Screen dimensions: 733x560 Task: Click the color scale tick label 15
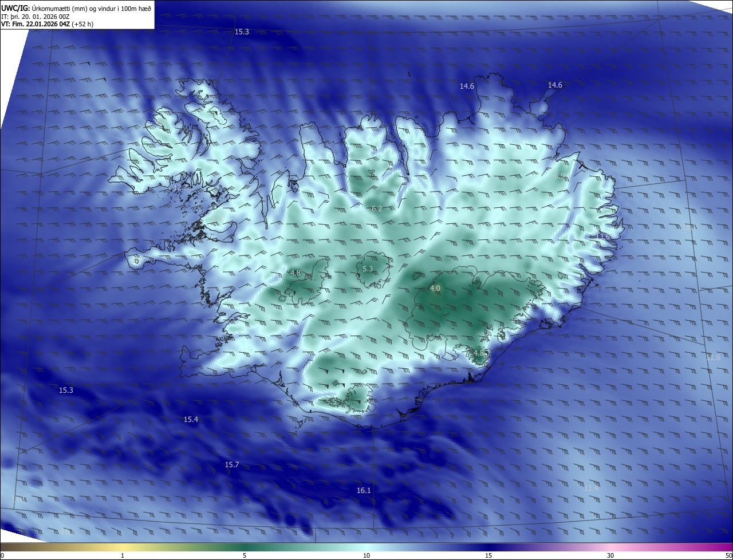[x=488, y=556]
